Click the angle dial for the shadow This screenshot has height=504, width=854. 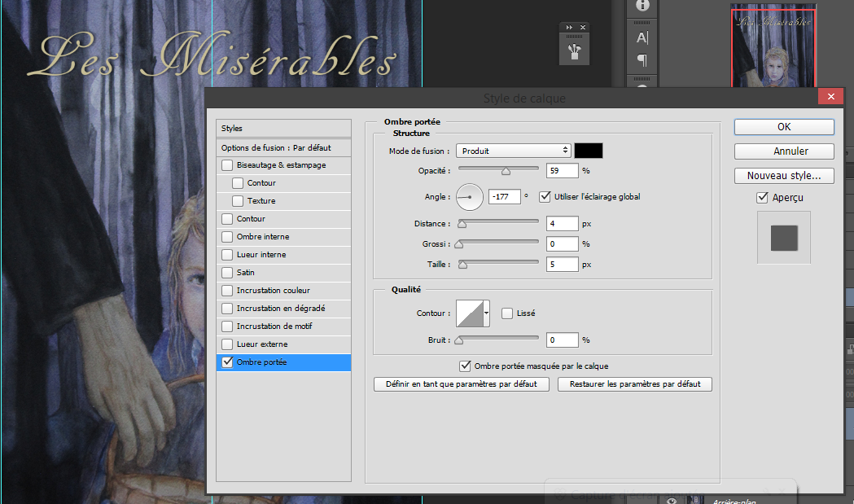469,197
